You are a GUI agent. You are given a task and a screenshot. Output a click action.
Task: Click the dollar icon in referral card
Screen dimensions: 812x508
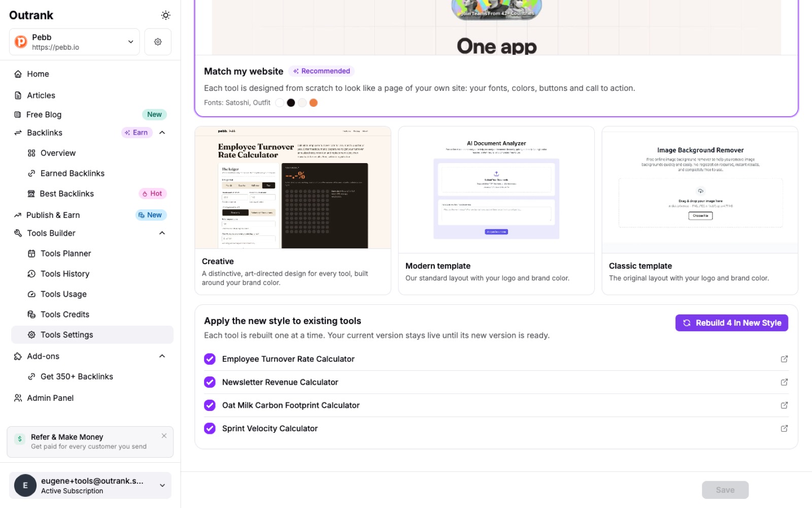point(20,439)
